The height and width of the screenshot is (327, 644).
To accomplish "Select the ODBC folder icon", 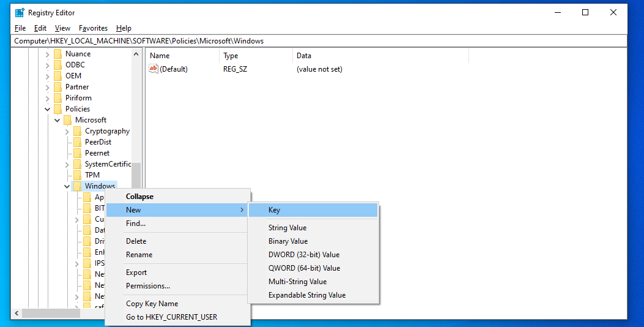I will pos(57,65).
